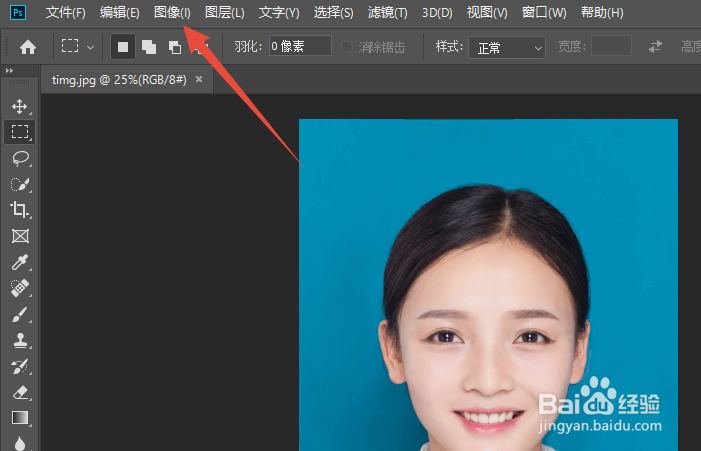This screenshot has width=701, height=451.
Task: Open the 视图(V) menu
Action: (487, 13)
